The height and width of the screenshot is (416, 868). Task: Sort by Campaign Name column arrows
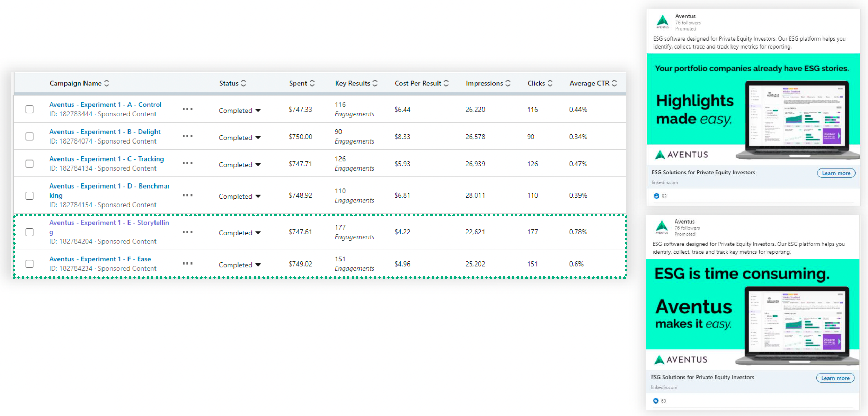107,83
